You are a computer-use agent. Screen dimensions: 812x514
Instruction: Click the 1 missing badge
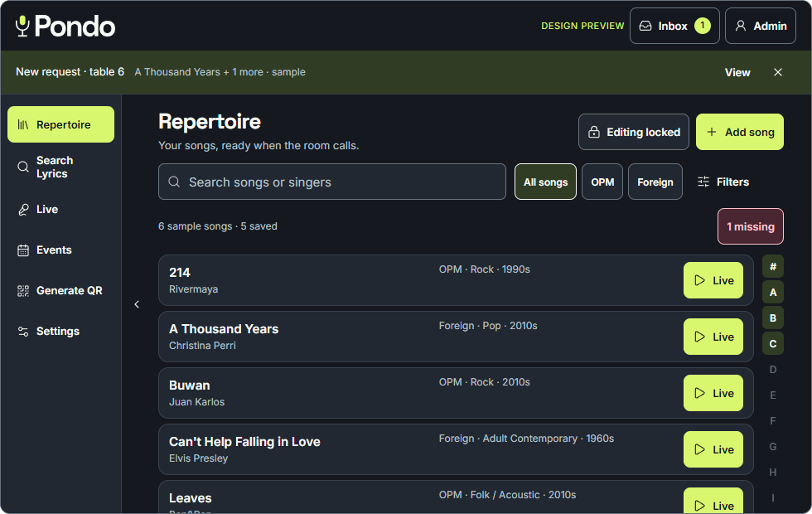pyautogui.click(x=751, y=226)
